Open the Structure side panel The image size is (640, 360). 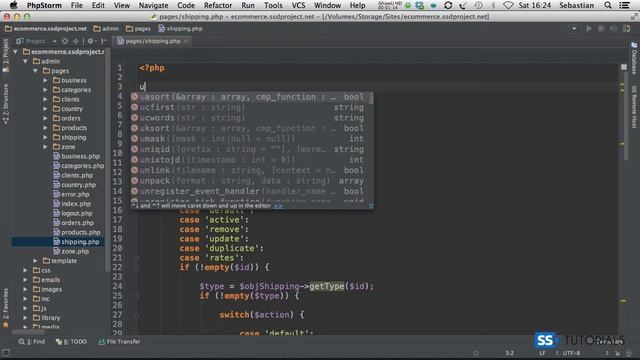point(5,104)
